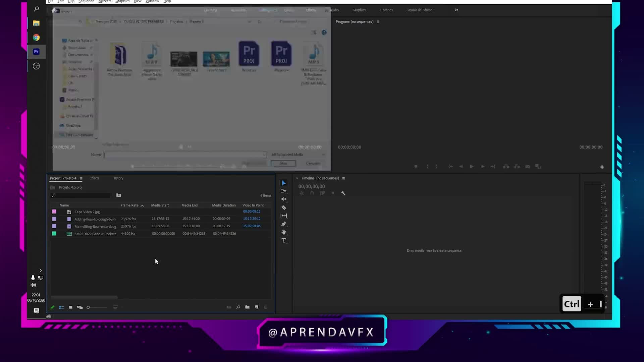
Task: Switch to the History tab
Action: [x=118, y=178]
